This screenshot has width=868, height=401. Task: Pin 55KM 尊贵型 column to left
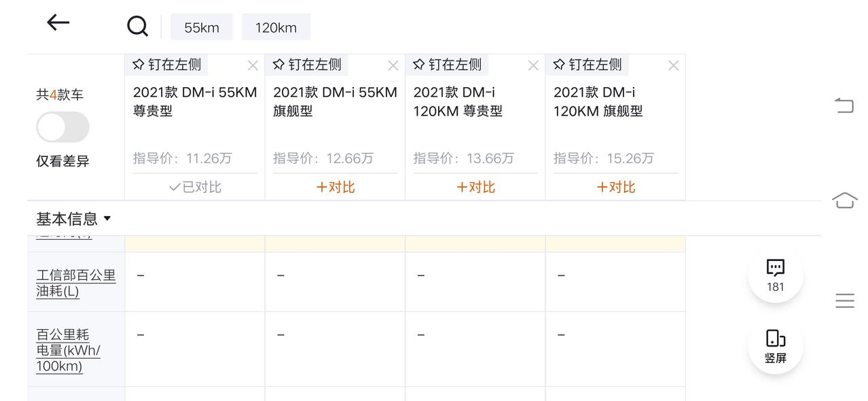pyautogui.click(x=166, y=65)
